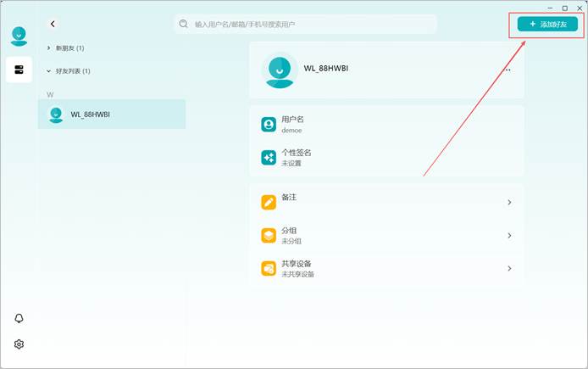Expand the 新朋友 (1) section
The width and height of the screenshot is (588, 369).
click(66, 48)
